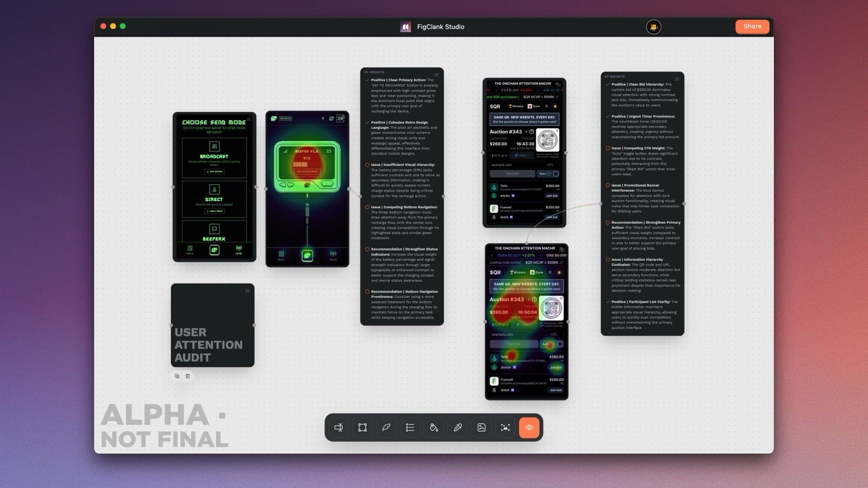Choose the feather pen tool

click(386, 428)
